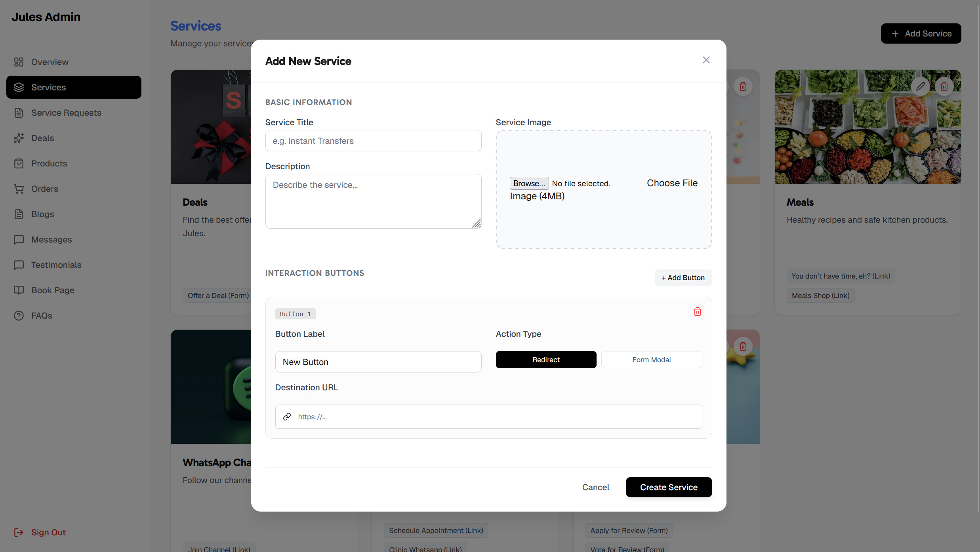Select the Redirect action type
980x552 pixels.
point(545,359)
